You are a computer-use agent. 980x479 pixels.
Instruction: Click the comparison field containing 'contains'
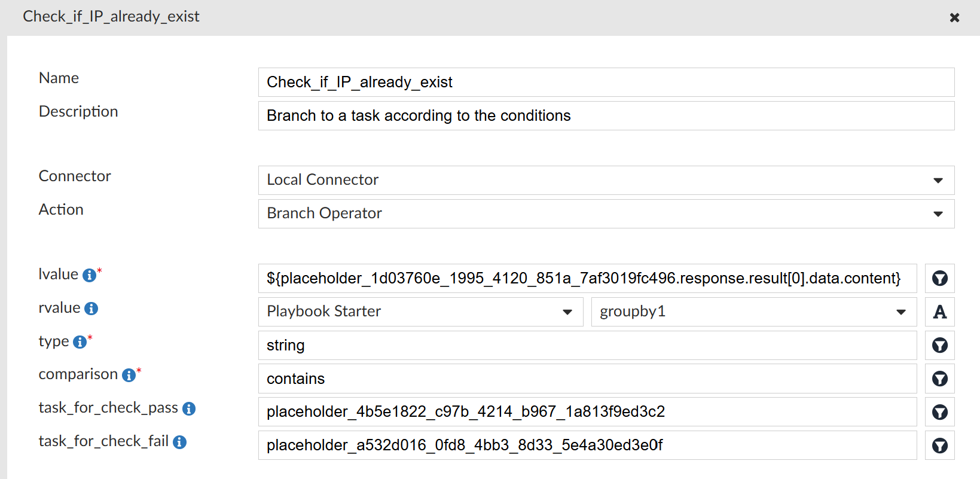(587, 379)
